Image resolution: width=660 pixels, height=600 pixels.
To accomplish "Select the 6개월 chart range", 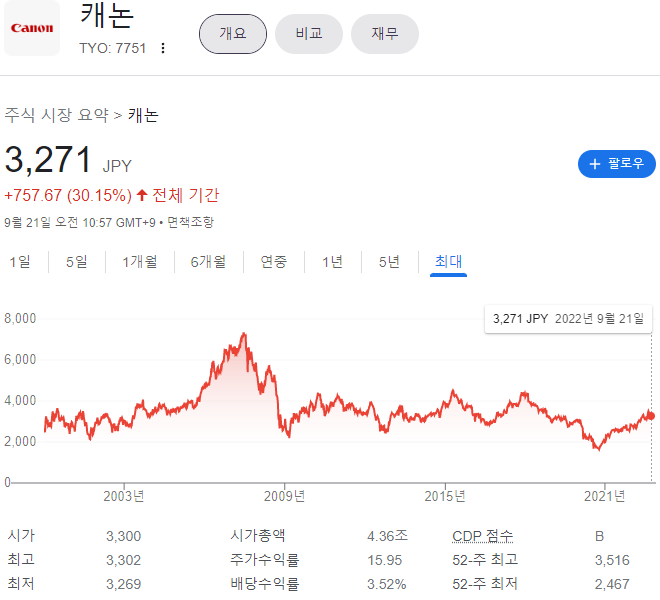I will click(208, 262).
